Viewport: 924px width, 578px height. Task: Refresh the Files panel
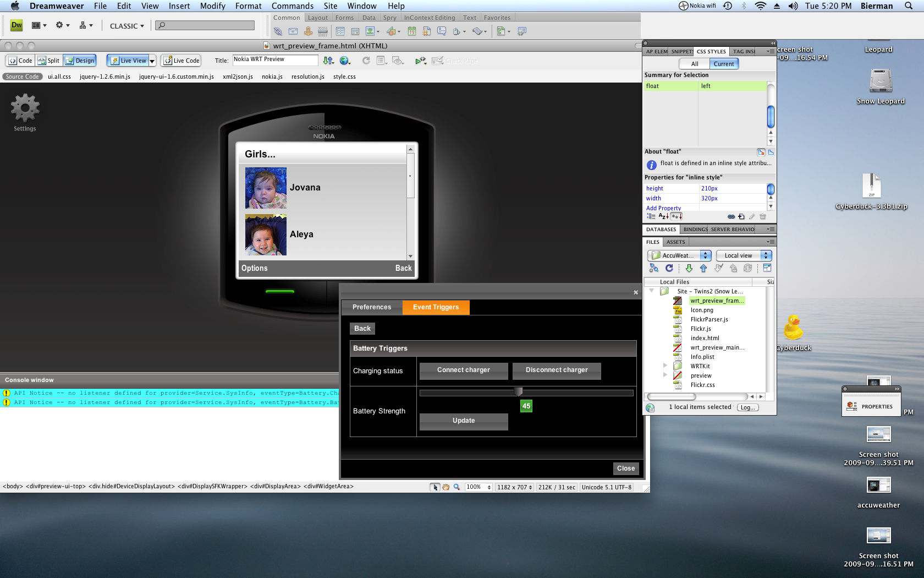pyautogui.click(x=669, y=268)
